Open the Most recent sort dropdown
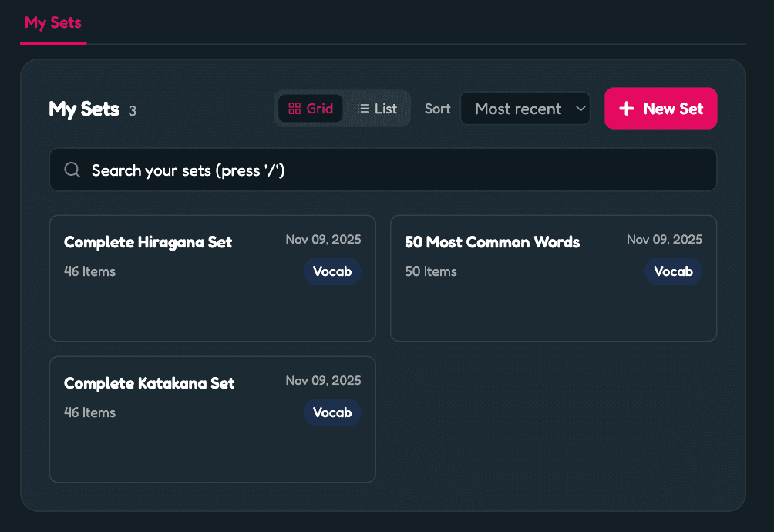The width and height of the screenshot is (774, 532). pos(518,109)
